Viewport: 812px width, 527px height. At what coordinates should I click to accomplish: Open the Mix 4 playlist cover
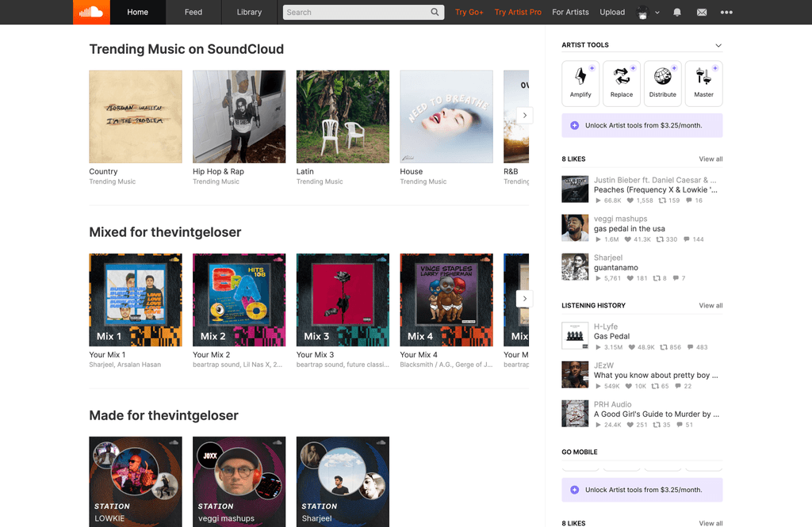446,300
